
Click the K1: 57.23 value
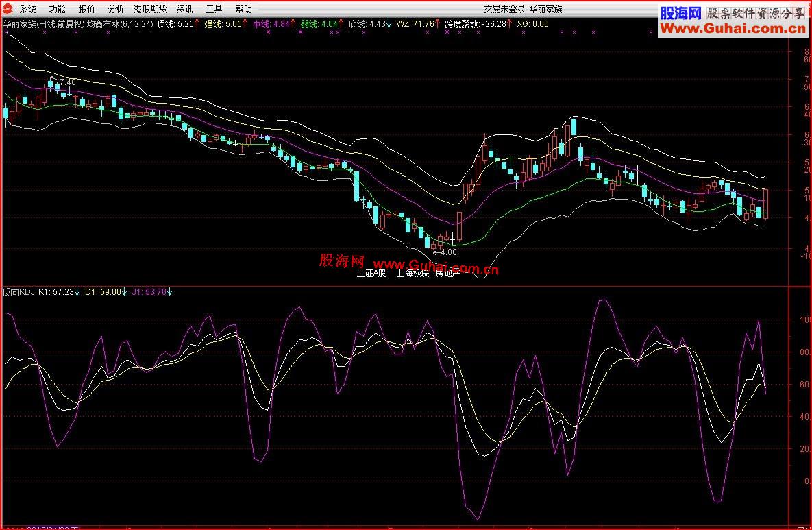click(56, 292)
